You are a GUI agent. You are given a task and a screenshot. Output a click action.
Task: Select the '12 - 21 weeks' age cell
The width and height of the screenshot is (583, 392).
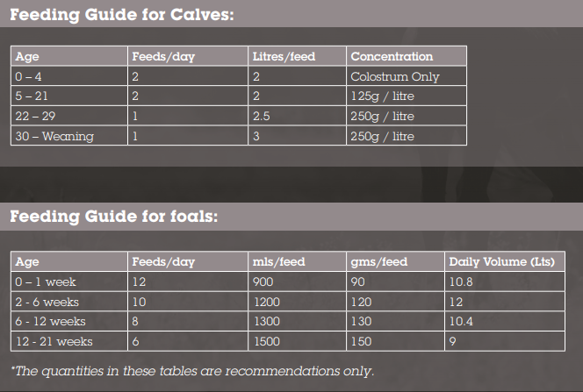[x=69, y=341]
